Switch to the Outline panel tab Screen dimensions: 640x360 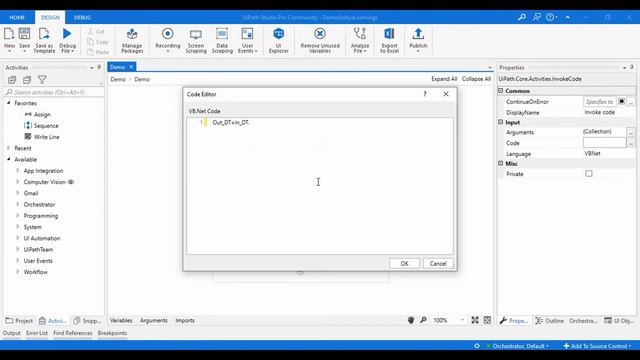(549, 321)
